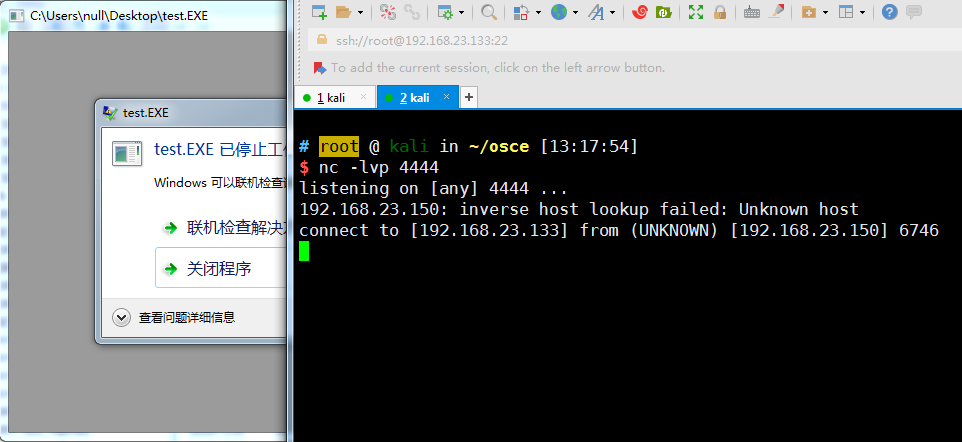Select the 2 kali tab

pyautogui.click(x=414, y=97)
